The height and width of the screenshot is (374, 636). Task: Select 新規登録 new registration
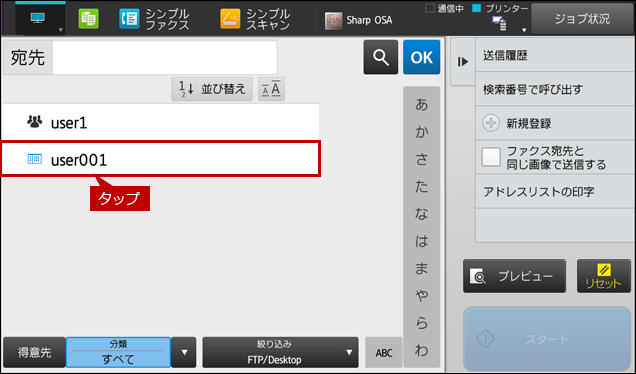click(555, 123)
